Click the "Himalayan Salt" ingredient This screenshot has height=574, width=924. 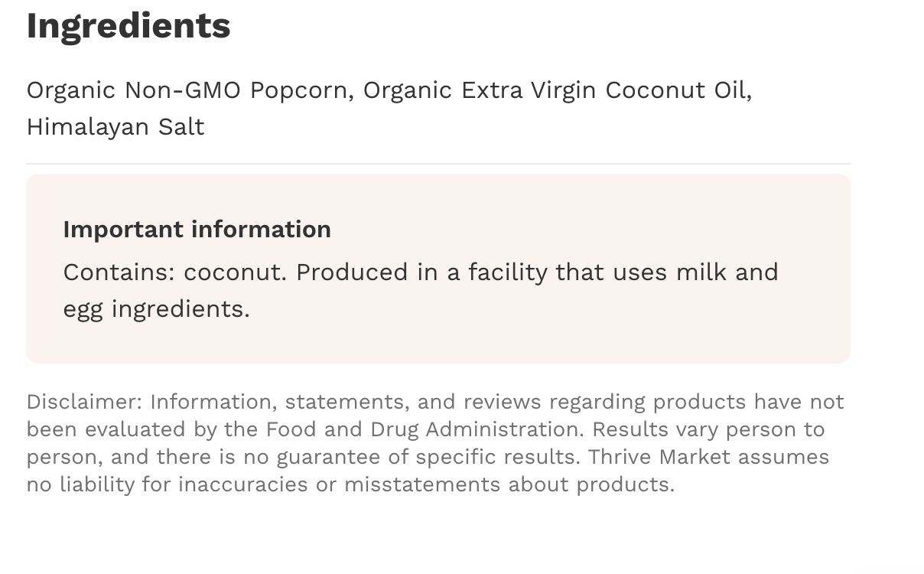click(115, 127)
